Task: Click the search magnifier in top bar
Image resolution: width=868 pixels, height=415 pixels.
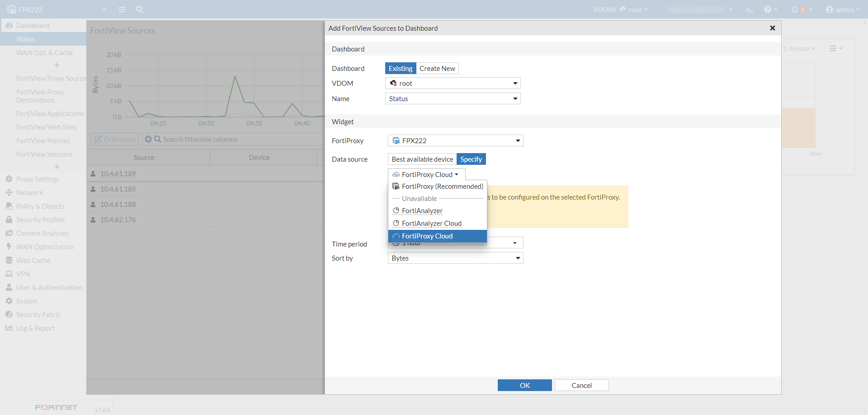Action: [x=140, y=9]
